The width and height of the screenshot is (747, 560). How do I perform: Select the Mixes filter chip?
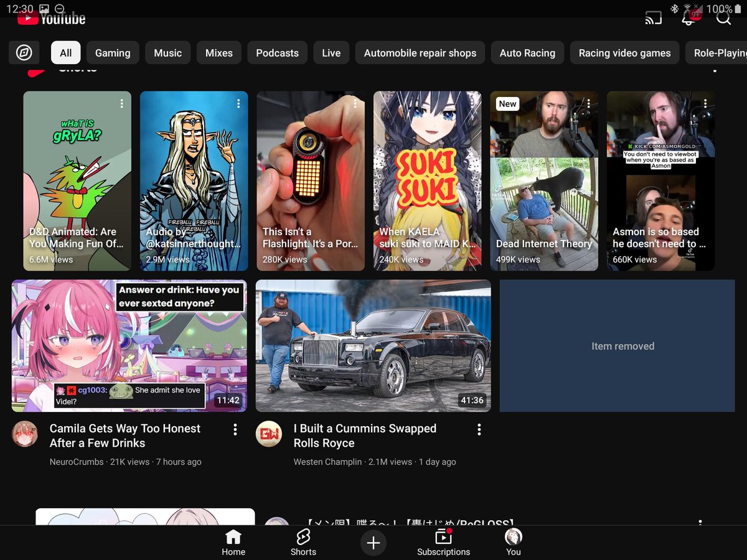219,53
